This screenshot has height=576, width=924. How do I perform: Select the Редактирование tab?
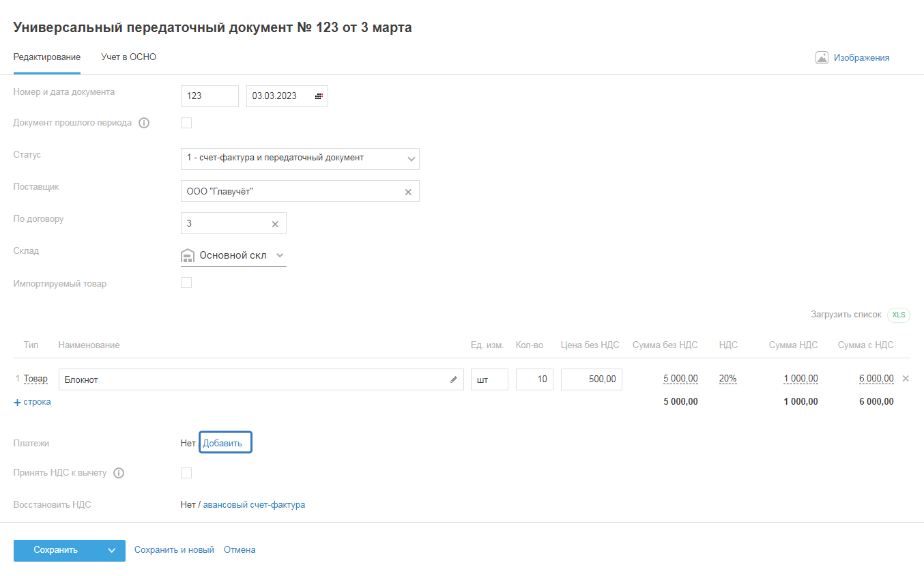[47, 57]
